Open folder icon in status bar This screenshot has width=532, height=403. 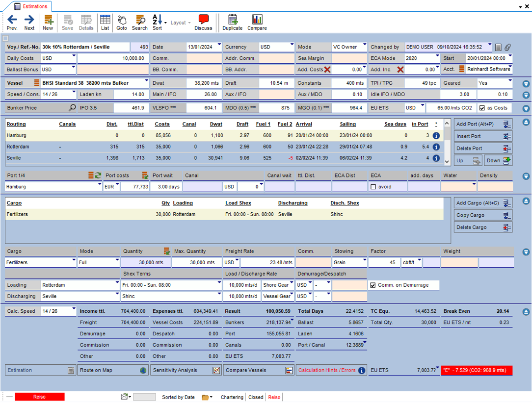click(x=205, y=397)
